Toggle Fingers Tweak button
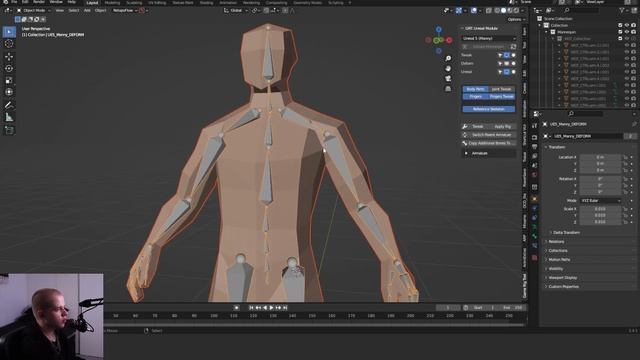 [x=502, y=96]
